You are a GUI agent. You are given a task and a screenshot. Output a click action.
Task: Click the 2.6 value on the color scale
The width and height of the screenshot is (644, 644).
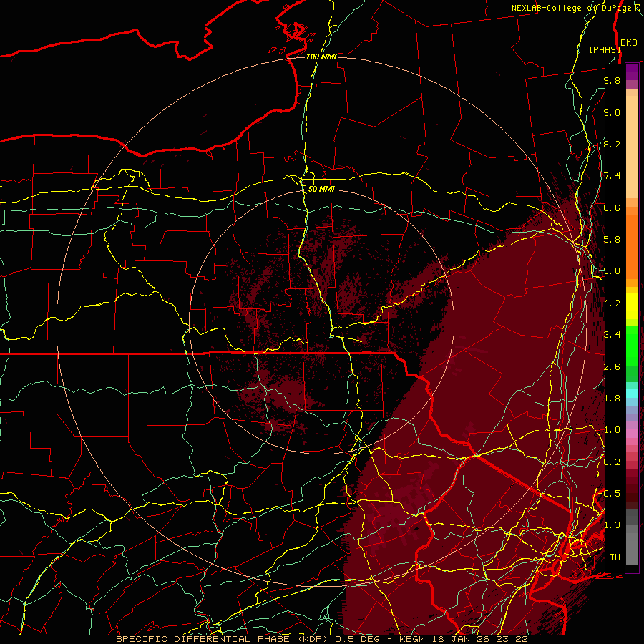point(612,367)
